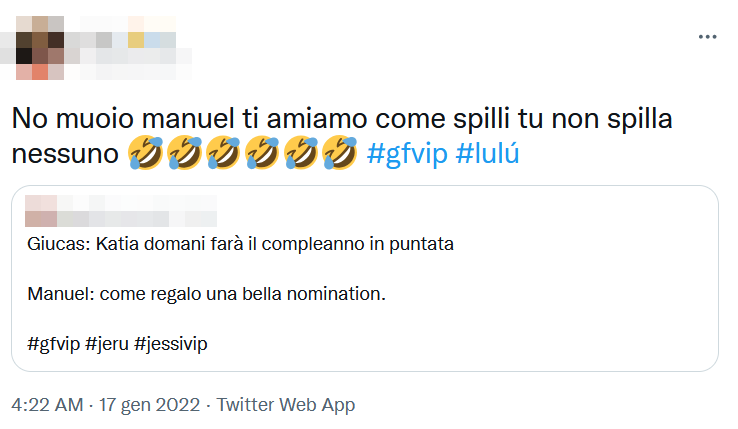Click #jeru in the quoted tweet
Viewport: 738px width, 429px height.
tap(107, 344)
